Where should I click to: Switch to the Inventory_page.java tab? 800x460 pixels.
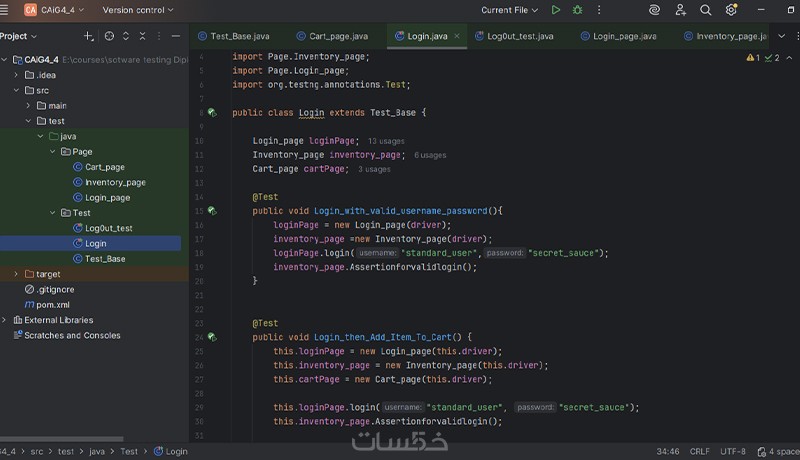[726, 36]
